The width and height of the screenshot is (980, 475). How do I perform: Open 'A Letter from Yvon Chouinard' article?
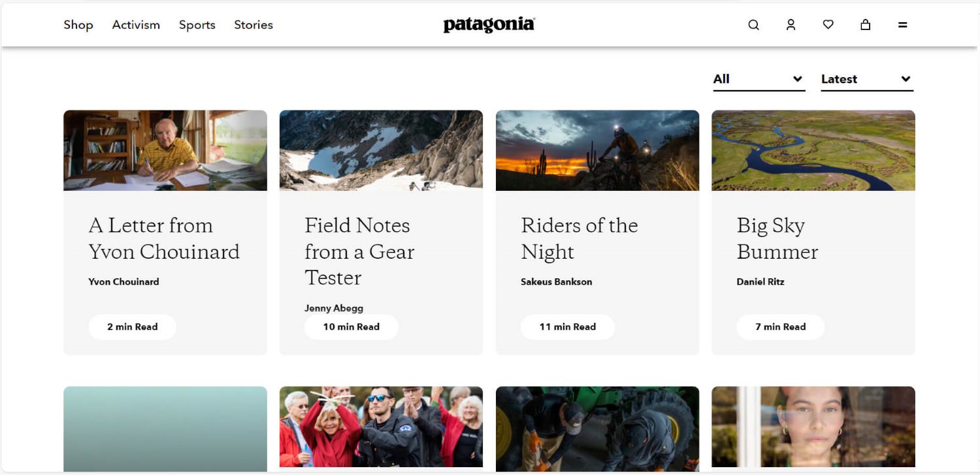[165, 238]
